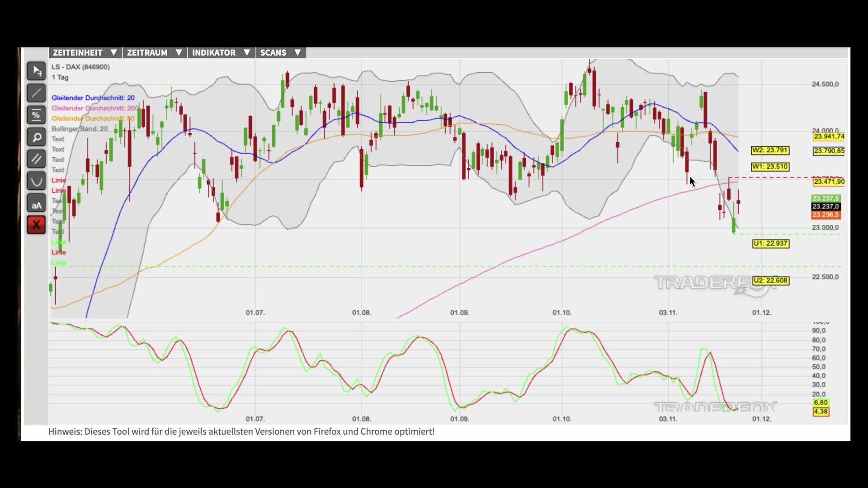Select the trend line drawing tool

(x=36, y=93)
